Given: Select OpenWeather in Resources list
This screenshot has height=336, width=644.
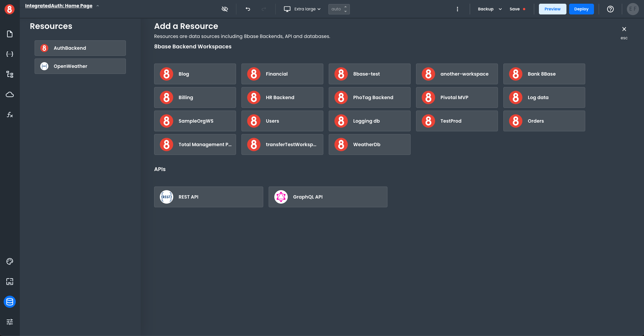Looking at the screenshot, I should 80,66.
